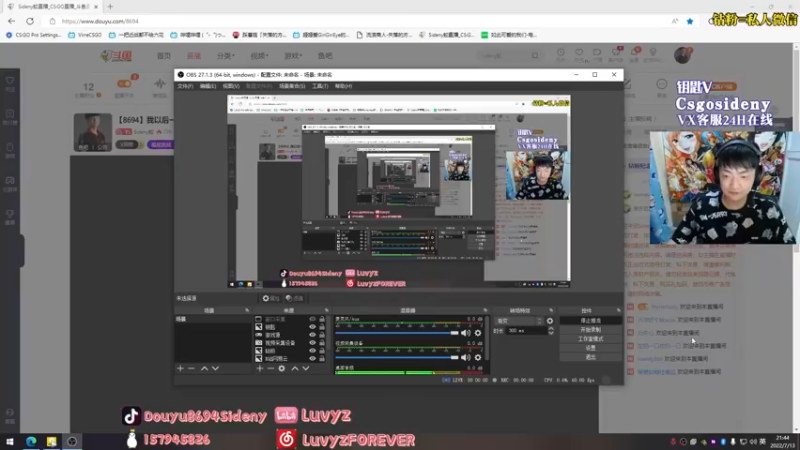Expand Douyu 游戏 nav dropdown
The height and width of the screenshot is (450, 800).
(x=293, y=56)
